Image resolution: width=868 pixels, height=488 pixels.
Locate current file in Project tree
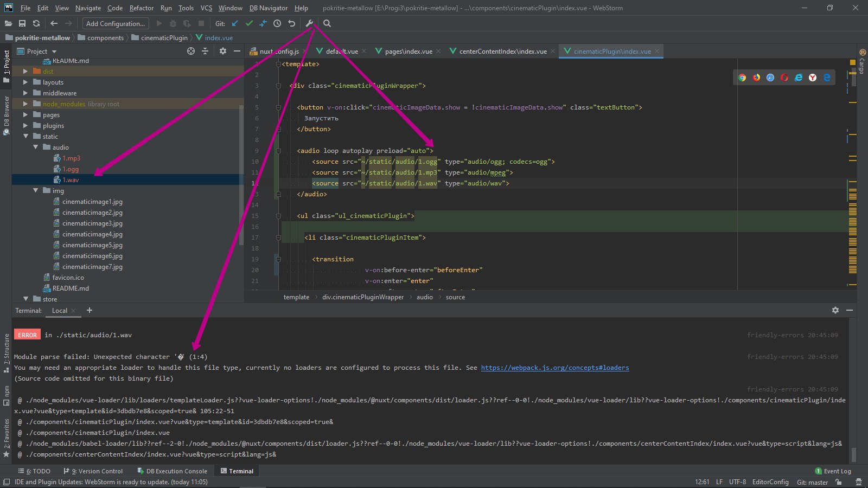click(191, 51)
